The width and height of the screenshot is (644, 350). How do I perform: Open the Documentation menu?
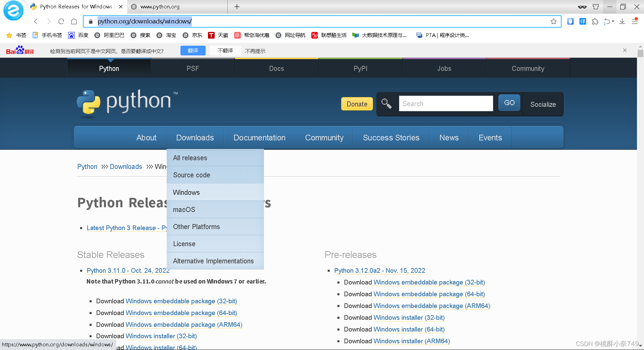pos(259,138)
